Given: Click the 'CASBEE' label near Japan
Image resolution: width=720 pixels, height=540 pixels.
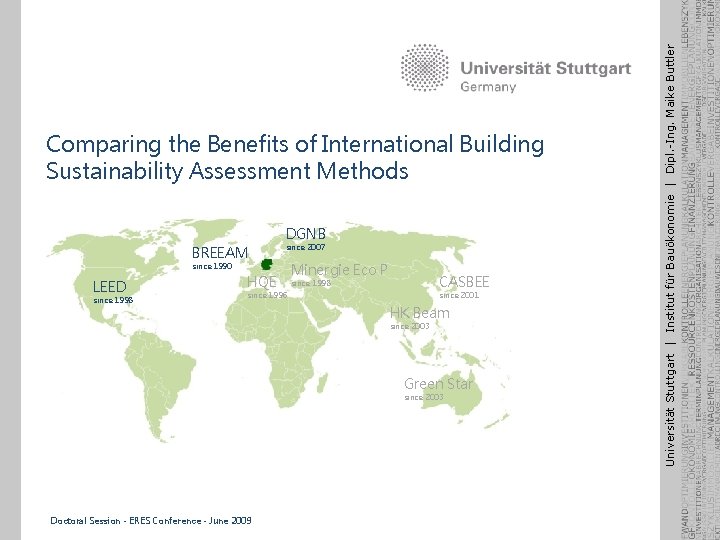Looking at the screenshot, I should tap(464, 281).
